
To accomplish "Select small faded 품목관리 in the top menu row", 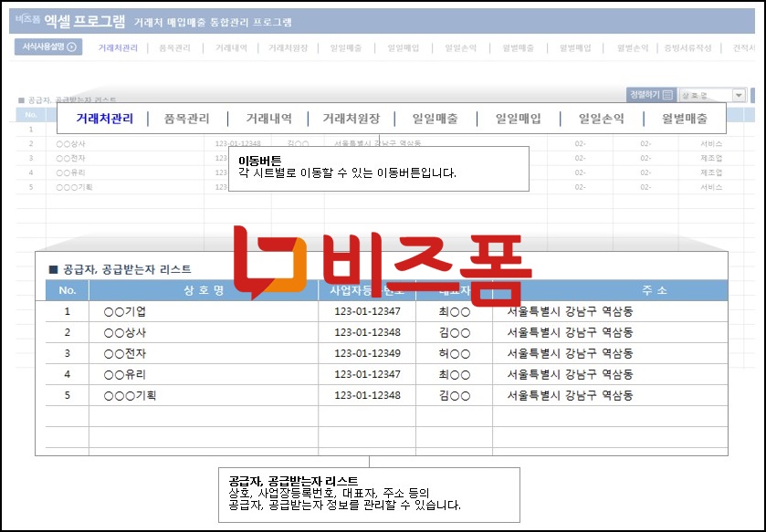I will (x=174, y=47).
